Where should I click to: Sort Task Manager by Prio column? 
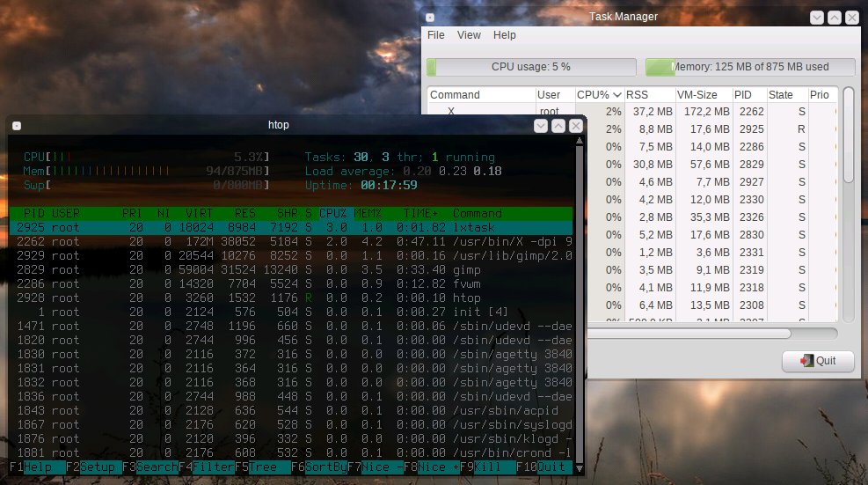coord(822,95)
